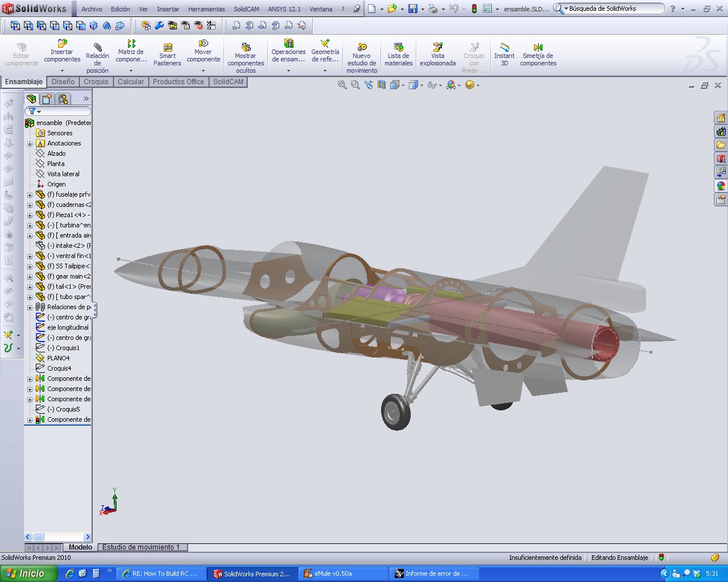The image size is (728, 582).
Task: Open the File Explorer folder icon in task pane
Action: [x=721, y=145]
